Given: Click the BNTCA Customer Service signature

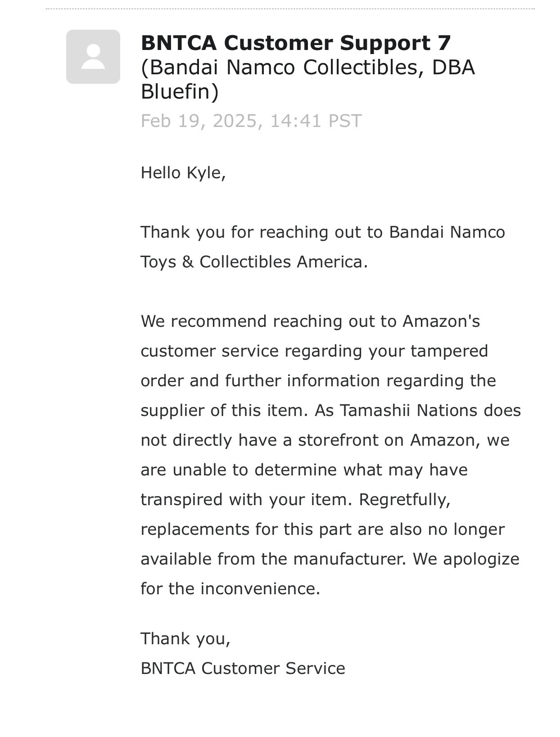Looking at the screenshot, I should (x=243, y=668).
